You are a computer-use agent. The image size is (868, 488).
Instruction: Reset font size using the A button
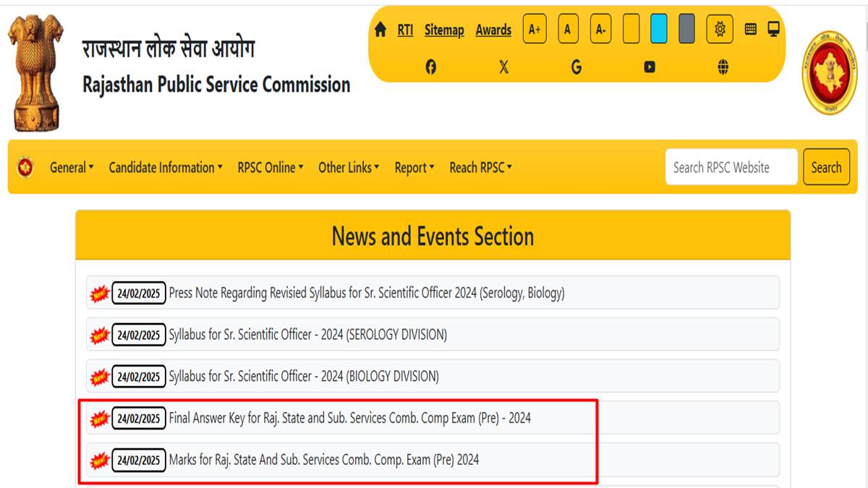[567, 30]
